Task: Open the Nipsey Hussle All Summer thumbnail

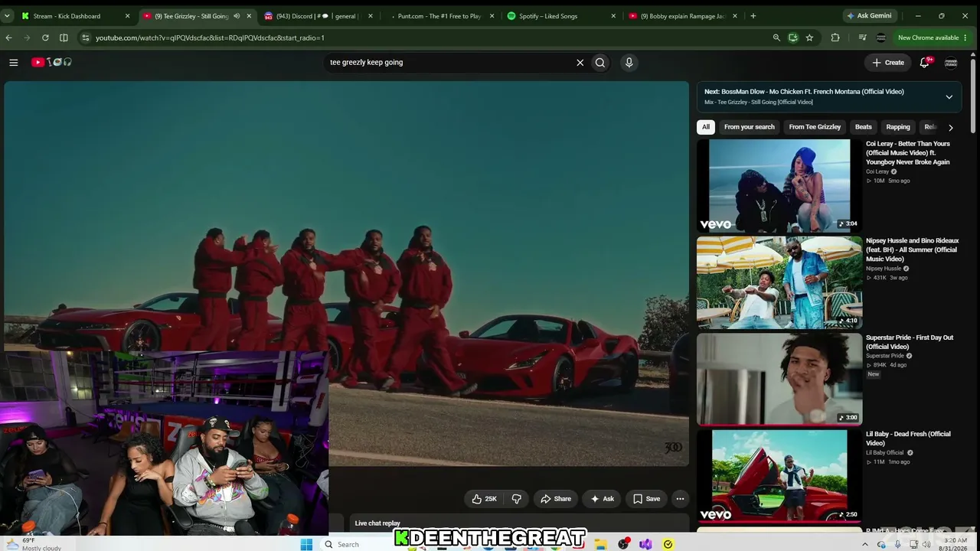Action: tap(779, 282)
